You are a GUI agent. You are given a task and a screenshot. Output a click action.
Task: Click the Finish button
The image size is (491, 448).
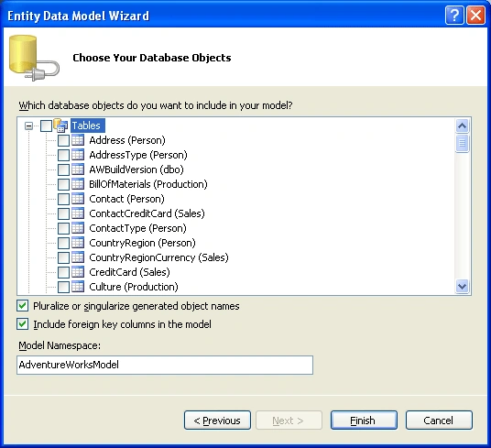tap(364, 421)
